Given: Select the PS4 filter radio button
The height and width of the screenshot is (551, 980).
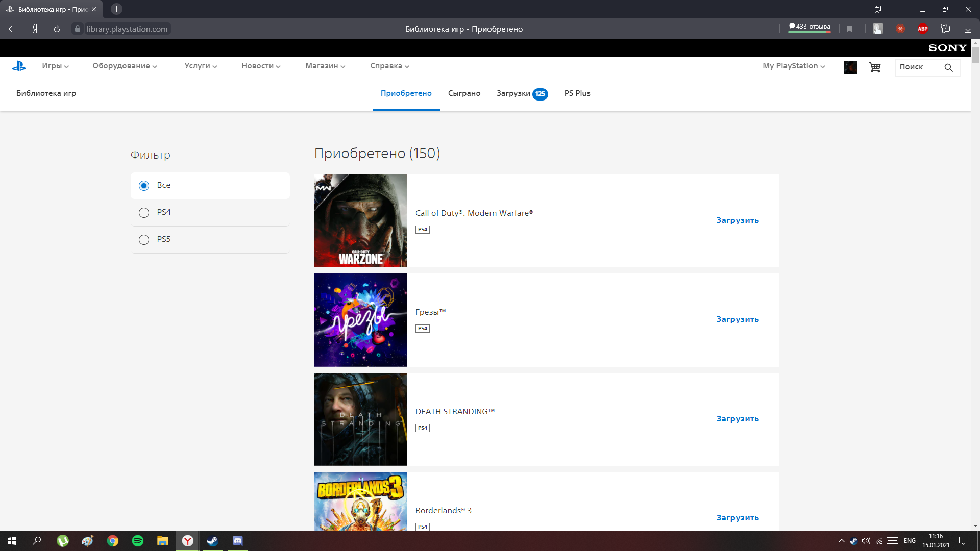Looking at the screenshot, I should tap(144, 213).
